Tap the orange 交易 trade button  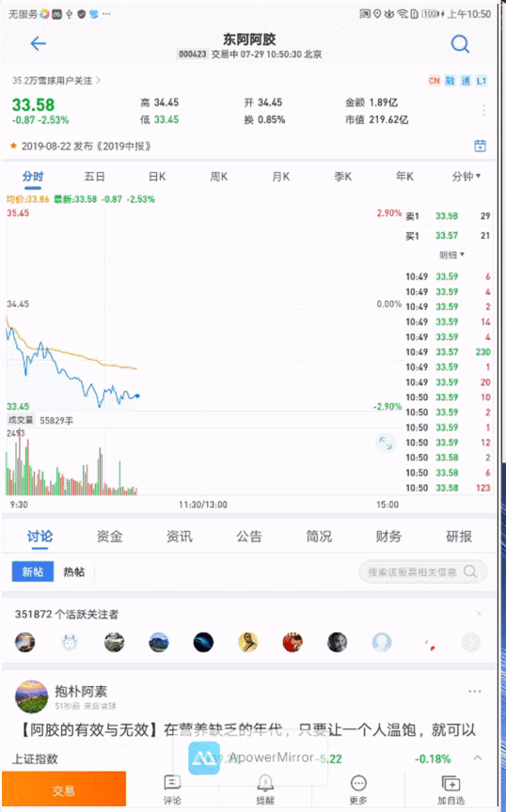[x=64, y=789]
